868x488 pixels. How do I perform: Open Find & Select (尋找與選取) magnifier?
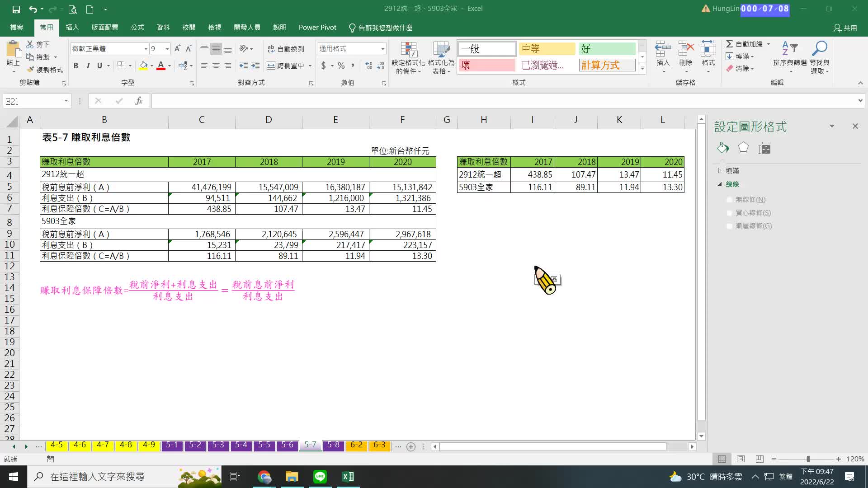coord(819,58)
